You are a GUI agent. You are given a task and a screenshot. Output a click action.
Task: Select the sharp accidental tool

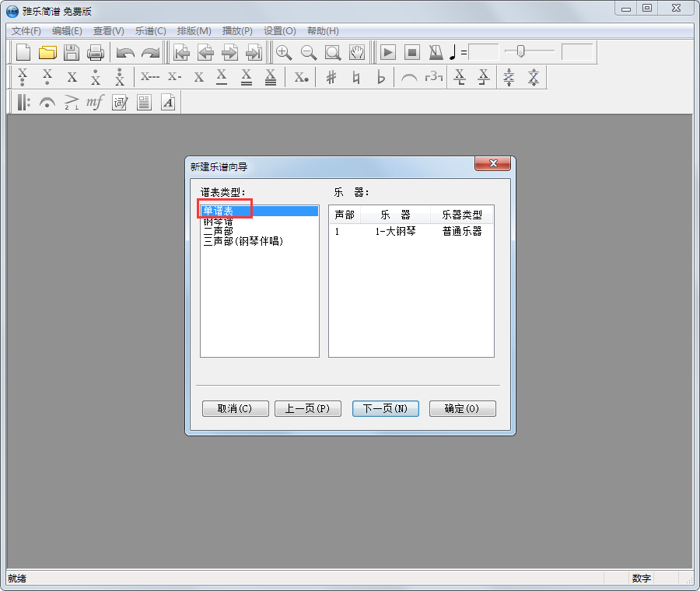point(331,77)
